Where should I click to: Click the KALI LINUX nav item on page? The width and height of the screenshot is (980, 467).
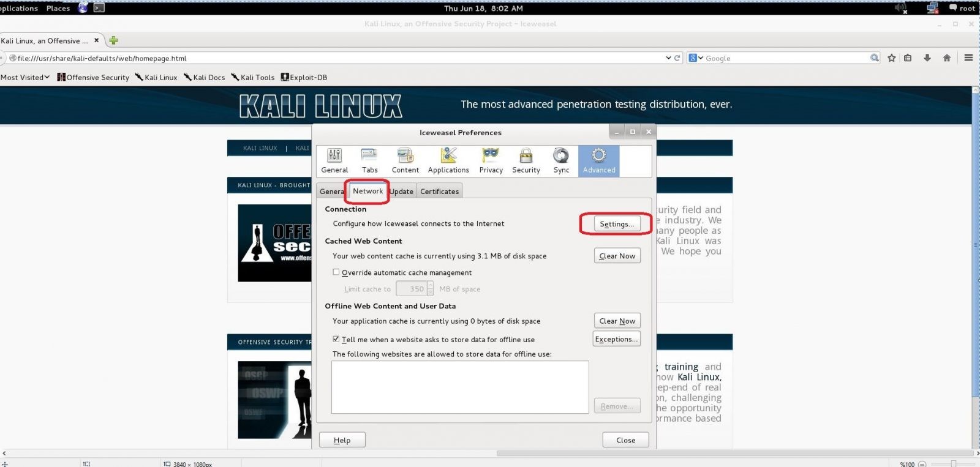tap(260, 148)
